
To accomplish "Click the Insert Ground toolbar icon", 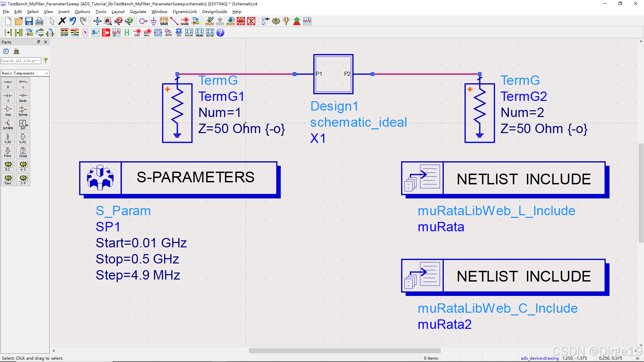I will pyautogui.click(x=153, y=21).
